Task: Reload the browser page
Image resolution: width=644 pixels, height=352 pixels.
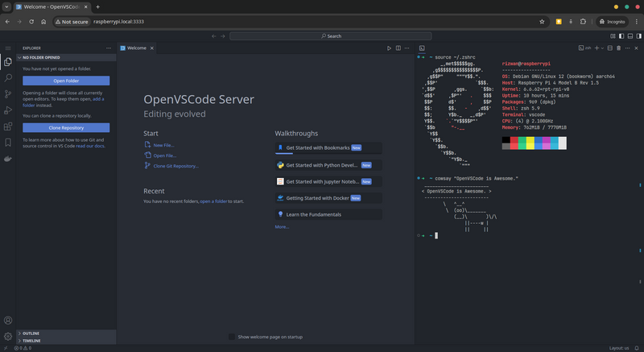Action: pyautogui.click(x=31, y=22)
